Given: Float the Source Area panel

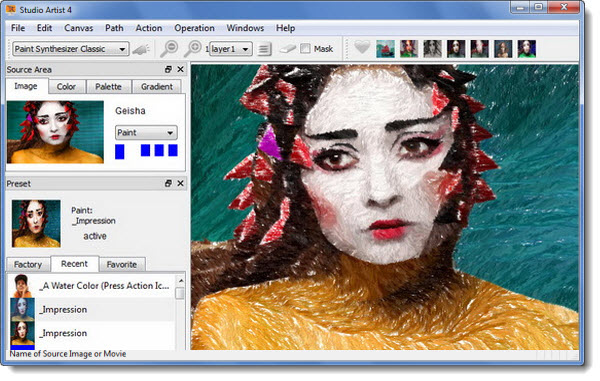Looking at the screenshot, I should point(168,69).
